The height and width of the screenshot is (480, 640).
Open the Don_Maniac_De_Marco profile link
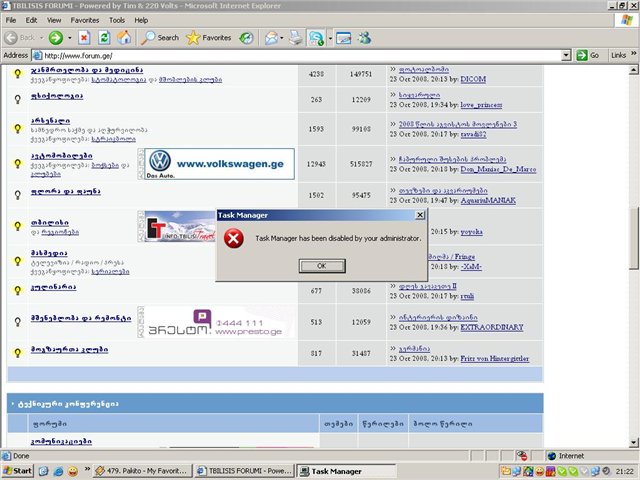tap(498, 169)
